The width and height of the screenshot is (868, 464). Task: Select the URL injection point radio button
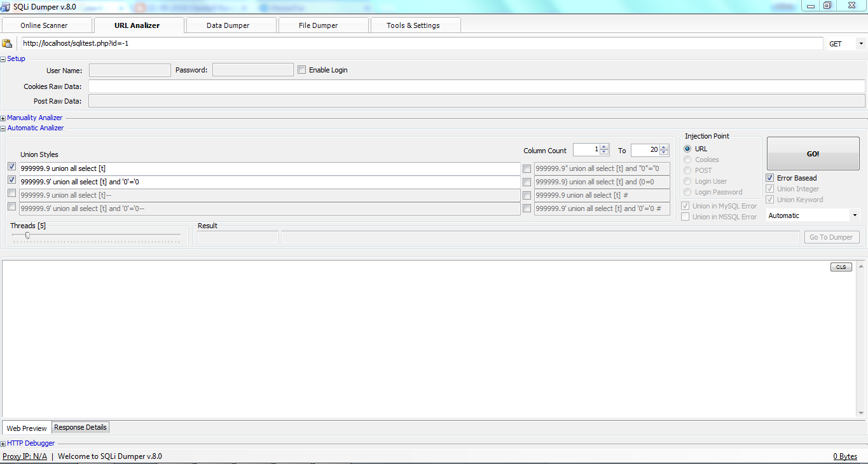pos(687,148)
